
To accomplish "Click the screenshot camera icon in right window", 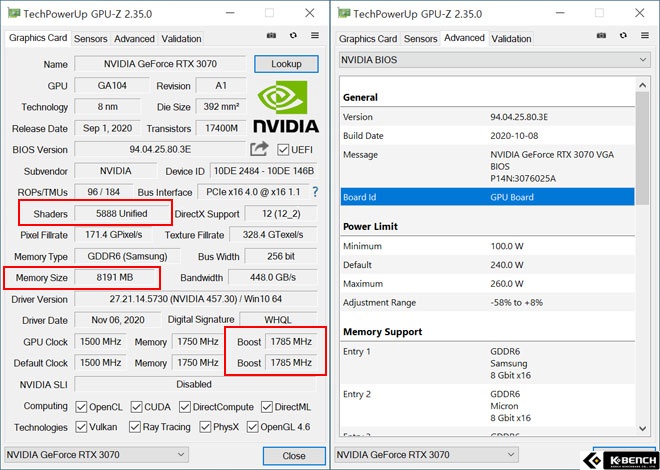I will click(601, 36).
